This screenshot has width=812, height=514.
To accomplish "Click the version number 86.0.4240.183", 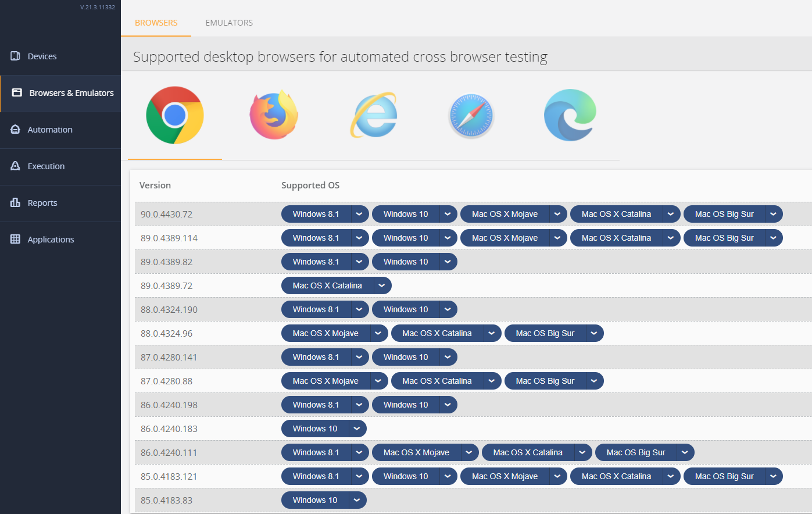I will [169, 429].
